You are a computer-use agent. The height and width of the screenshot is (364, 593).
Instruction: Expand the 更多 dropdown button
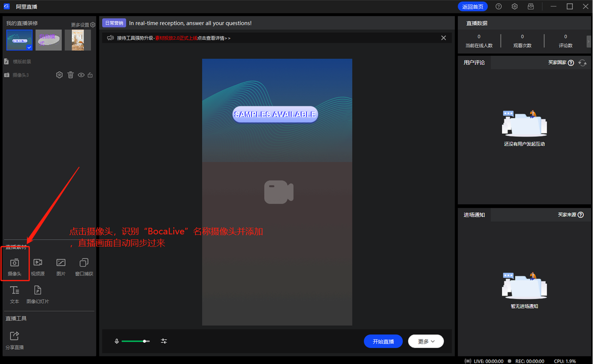(426, 341)
